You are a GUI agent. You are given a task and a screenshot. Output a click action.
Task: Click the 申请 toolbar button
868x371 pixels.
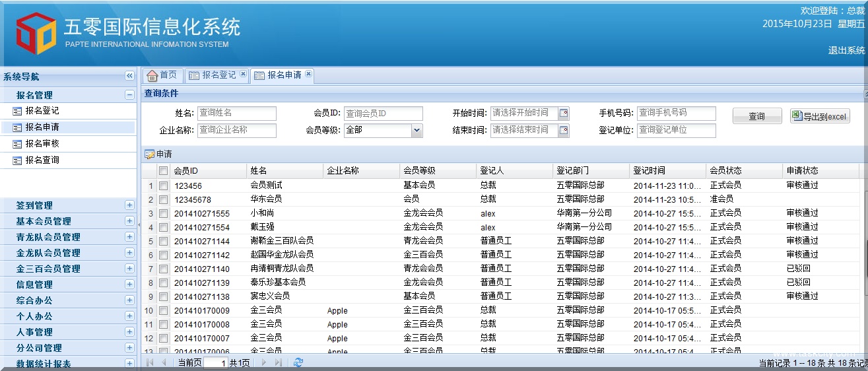tap(158, 154)
